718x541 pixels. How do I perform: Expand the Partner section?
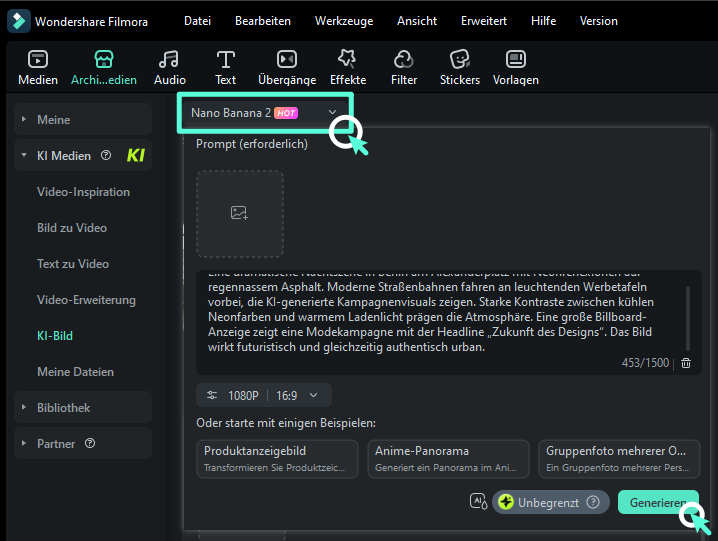(x=83, y=443)
